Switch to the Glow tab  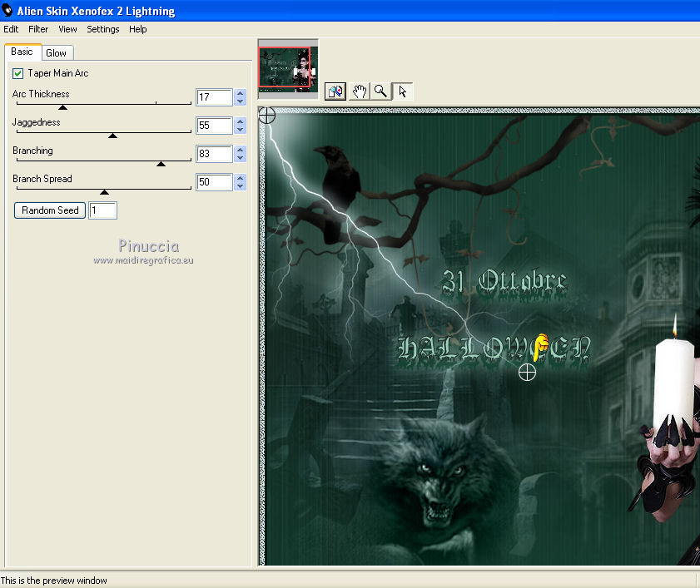click(x=57, y=53)
